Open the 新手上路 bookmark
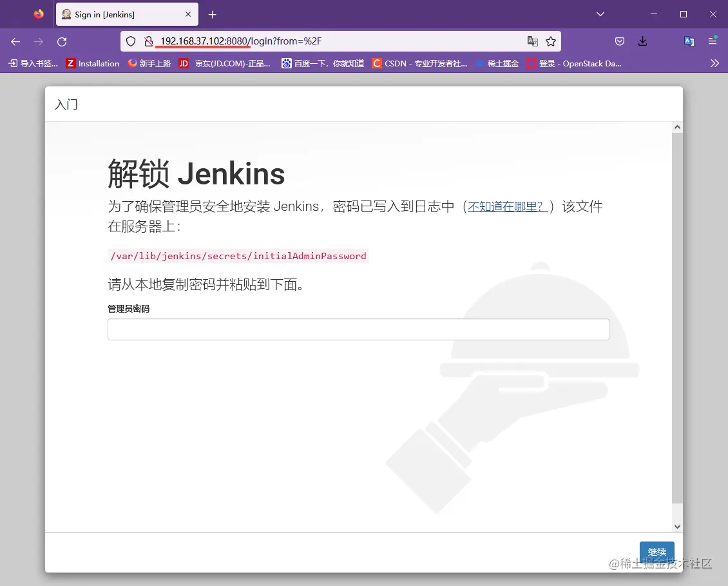The image size is (728, 586). point(149,64)
